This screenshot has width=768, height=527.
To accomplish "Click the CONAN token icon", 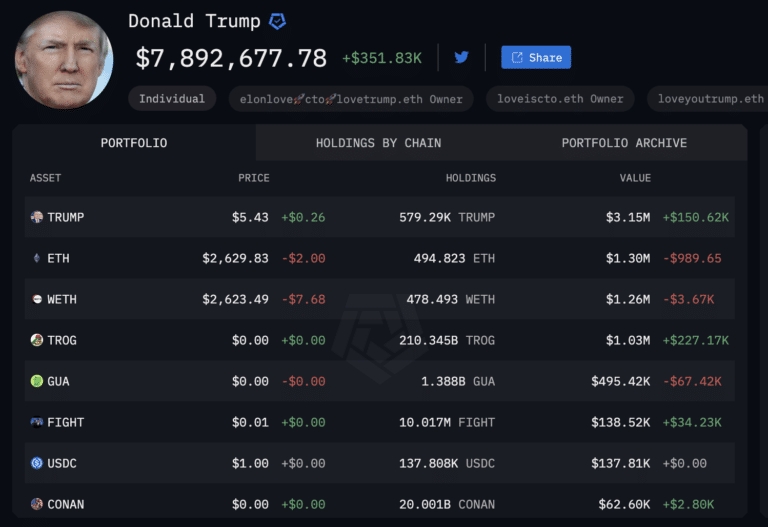I will point(37,504).
